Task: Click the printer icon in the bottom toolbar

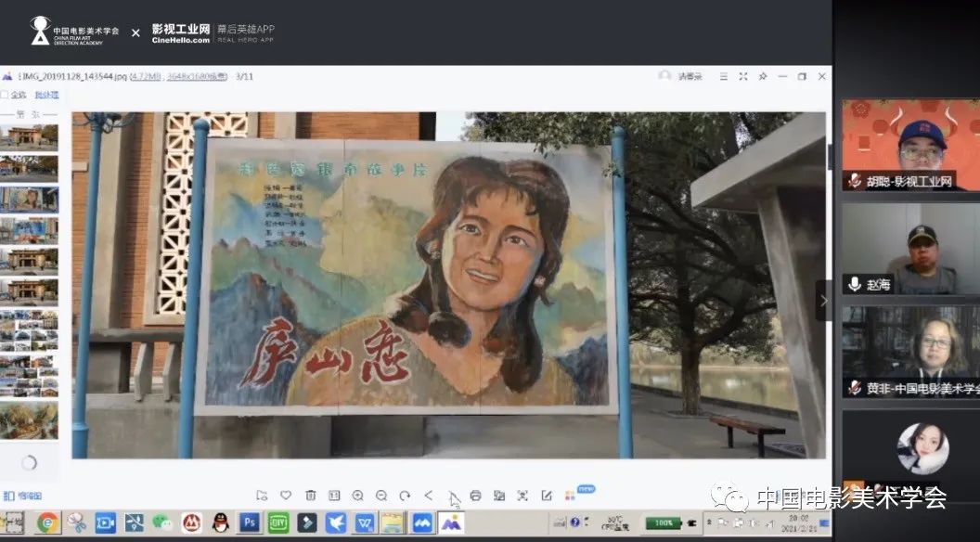Action: point(475,496)
